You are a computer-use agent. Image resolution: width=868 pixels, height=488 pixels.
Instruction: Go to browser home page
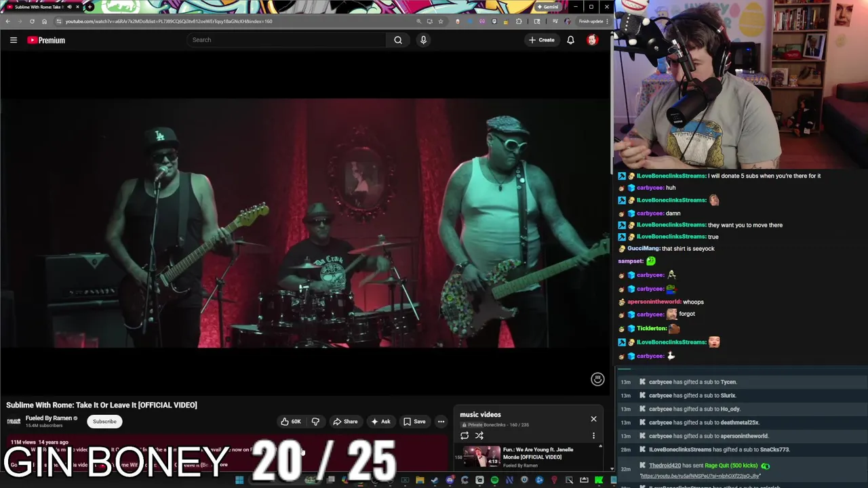click(x=44, y=21)
